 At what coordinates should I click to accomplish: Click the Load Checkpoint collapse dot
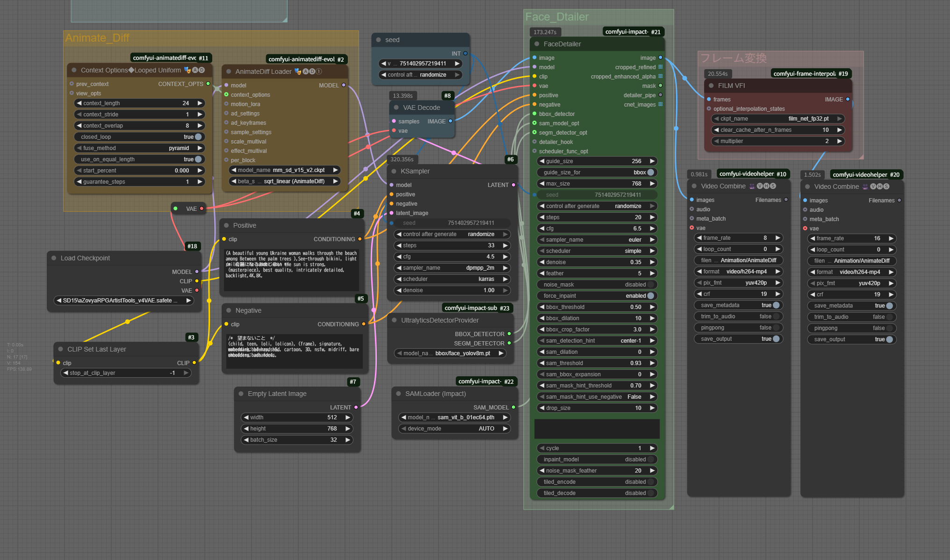54,258
